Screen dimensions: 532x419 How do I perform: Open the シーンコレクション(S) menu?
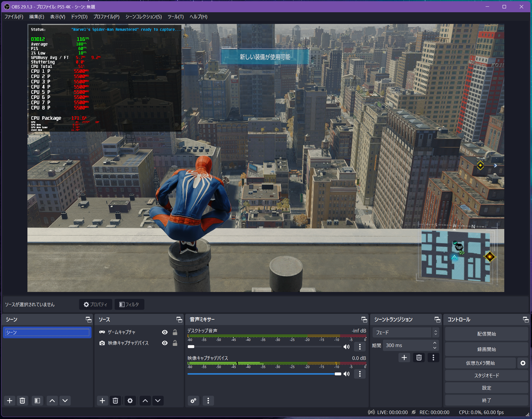pyautogui.click(x=143, y=17)
